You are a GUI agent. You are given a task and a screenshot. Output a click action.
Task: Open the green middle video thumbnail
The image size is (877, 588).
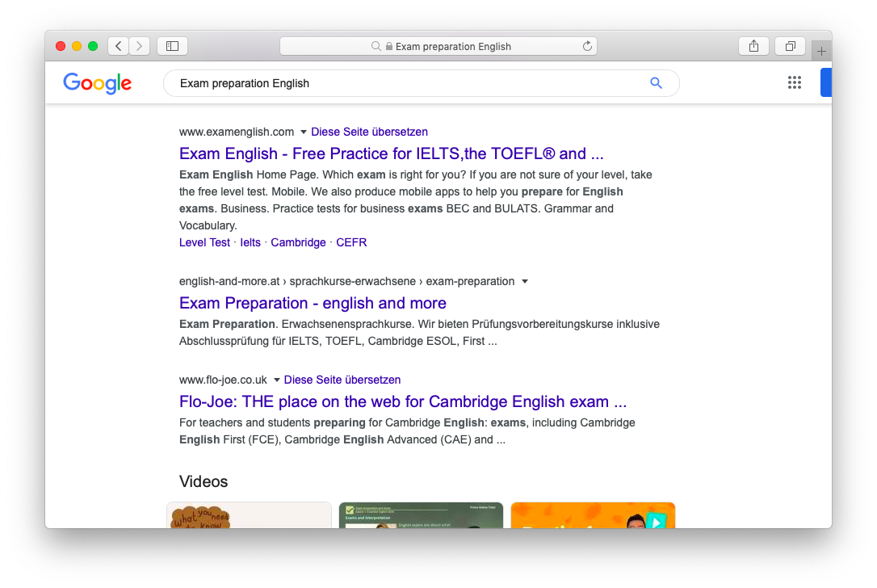pos(422,515)
